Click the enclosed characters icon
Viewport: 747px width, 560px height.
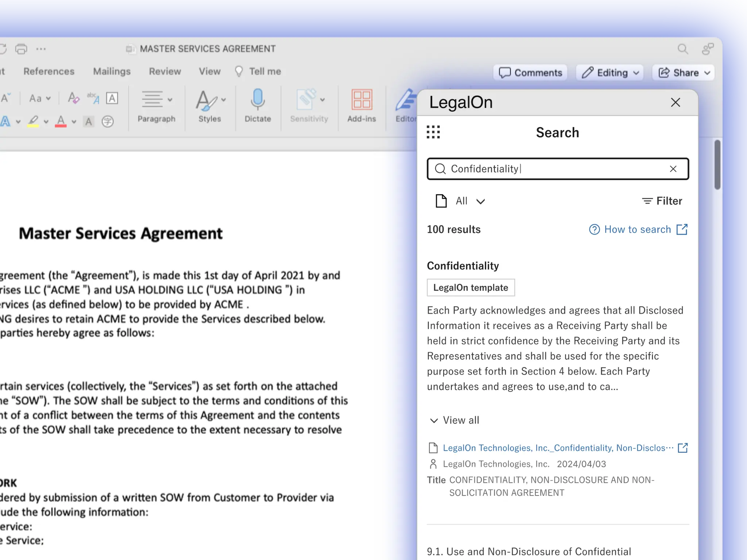click(x=108, y=121)
